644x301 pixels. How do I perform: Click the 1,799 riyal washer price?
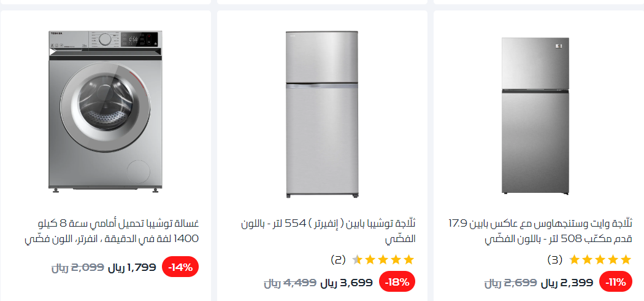132,267
